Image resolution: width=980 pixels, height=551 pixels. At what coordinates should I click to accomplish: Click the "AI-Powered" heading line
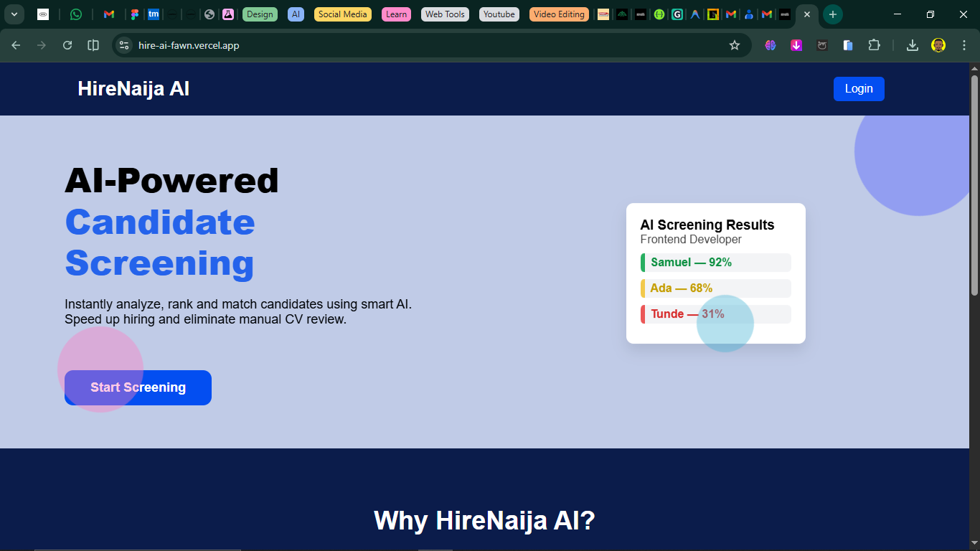[171, 180]
